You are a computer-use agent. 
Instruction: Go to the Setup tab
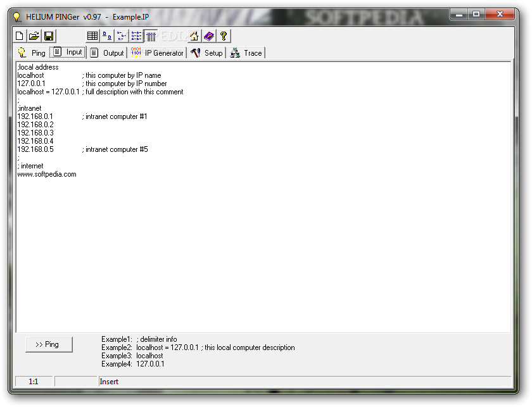pos(206,53)
